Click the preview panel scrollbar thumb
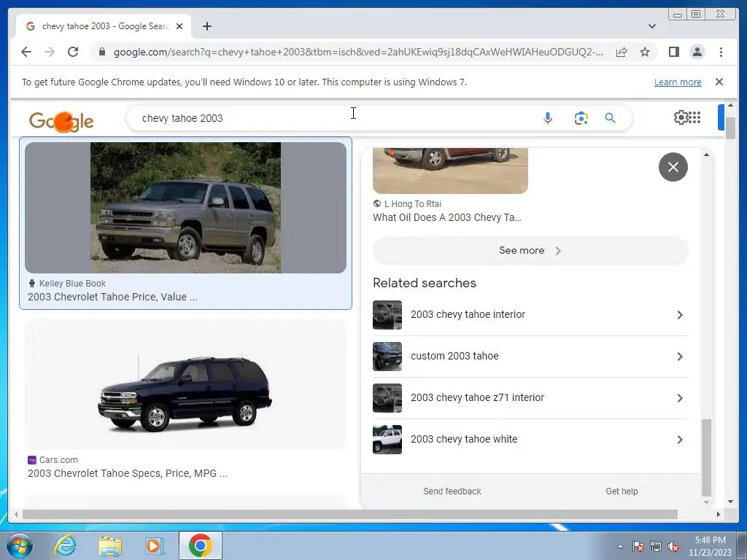This screenshot has width=747, height=560. click(x=706, y=458)
